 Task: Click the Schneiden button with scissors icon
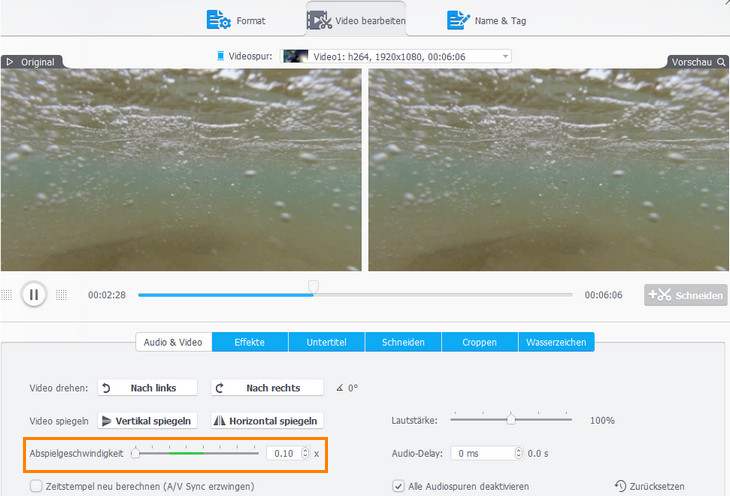click(x=685, y=295)
